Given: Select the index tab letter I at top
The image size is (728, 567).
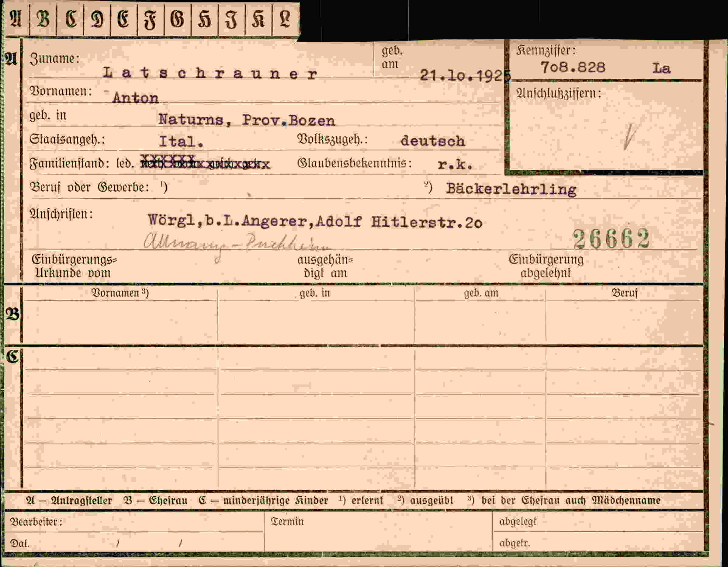Looking at the screenshot, I should 232,19.
